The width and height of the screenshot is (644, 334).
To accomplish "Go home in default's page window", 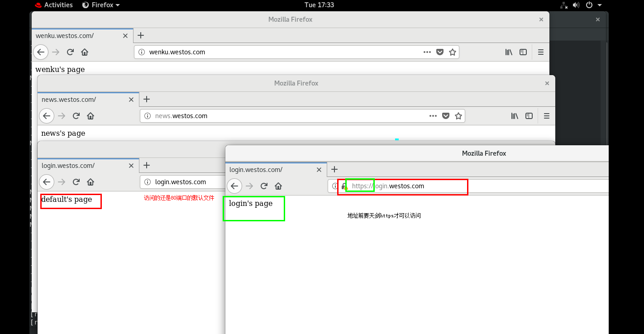I will [90, 182].
